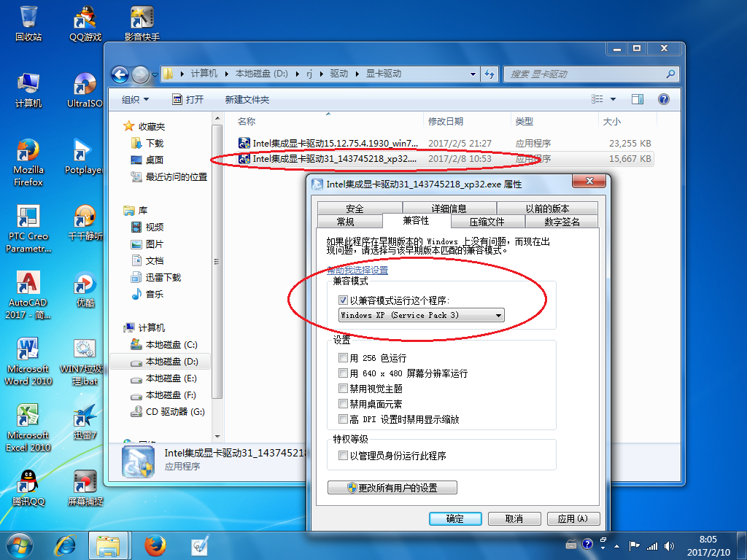
Task: Switch to the 安全 tab
Action: (355, 208)
